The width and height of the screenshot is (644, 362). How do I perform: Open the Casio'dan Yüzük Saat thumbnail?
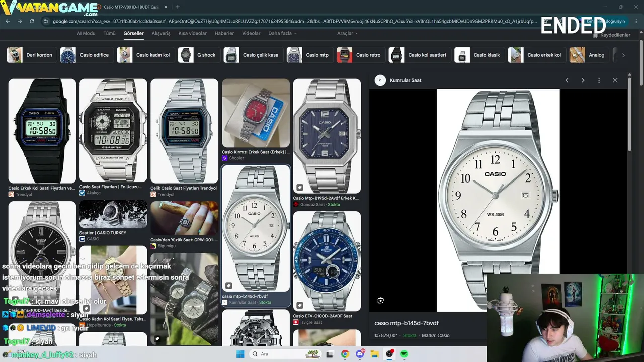point(184,218)
